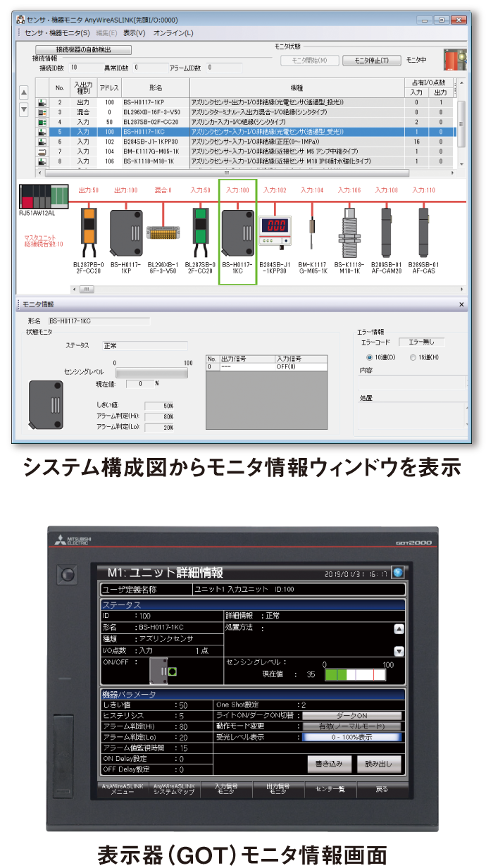
Task: Toggle the ダークON light/dark switch
Action: (351, 715)
